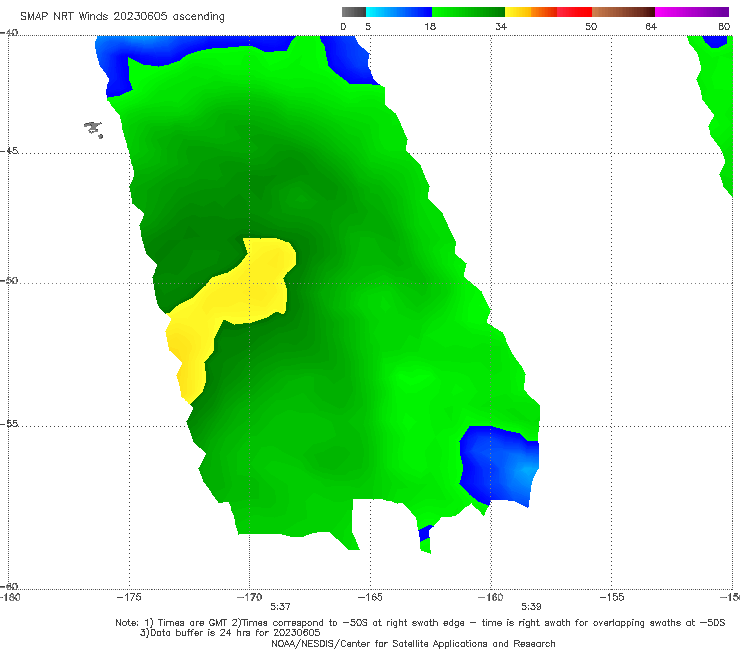This screenshot has width=740, height=650.
Task: Click the yellow high-wind region on the map
Action: click(231, 302)
